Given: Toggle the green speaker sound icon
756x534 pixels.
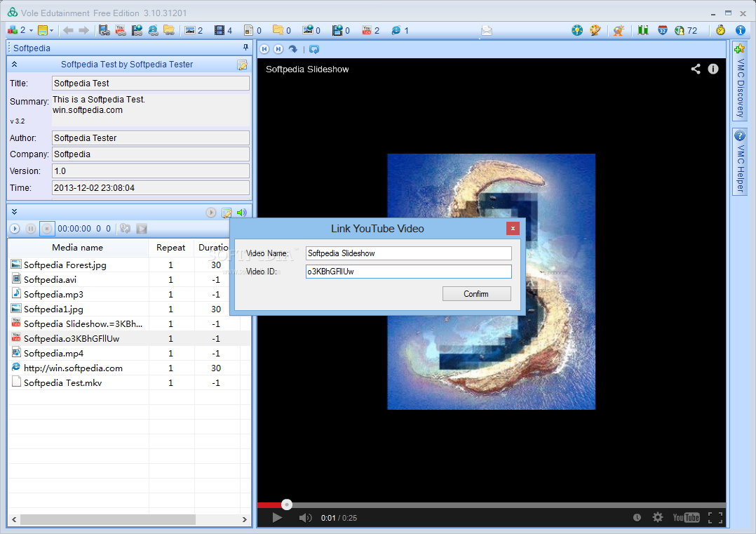Looking at the screenshot, I should pyautogui.click(x=241, y=212).
